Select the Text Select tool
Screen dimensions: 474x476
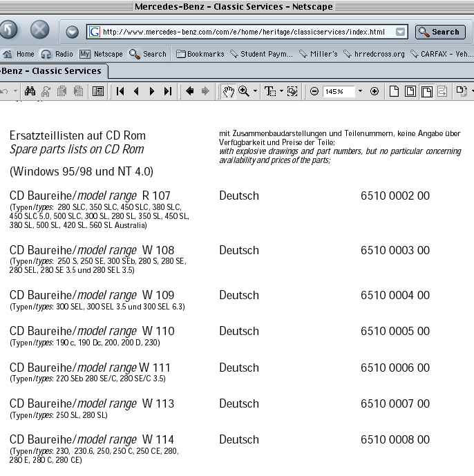[x=270, y=91]
